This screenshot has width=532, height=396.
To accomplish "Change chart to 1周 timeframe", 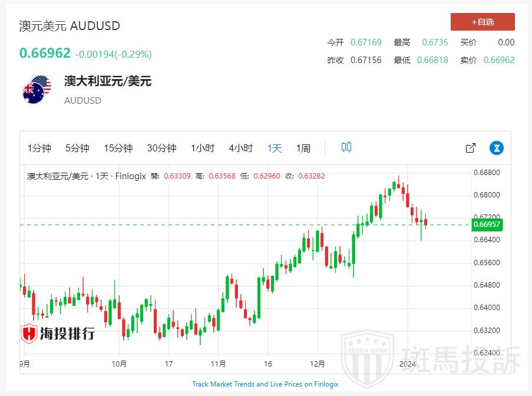I will click(303, 148).
